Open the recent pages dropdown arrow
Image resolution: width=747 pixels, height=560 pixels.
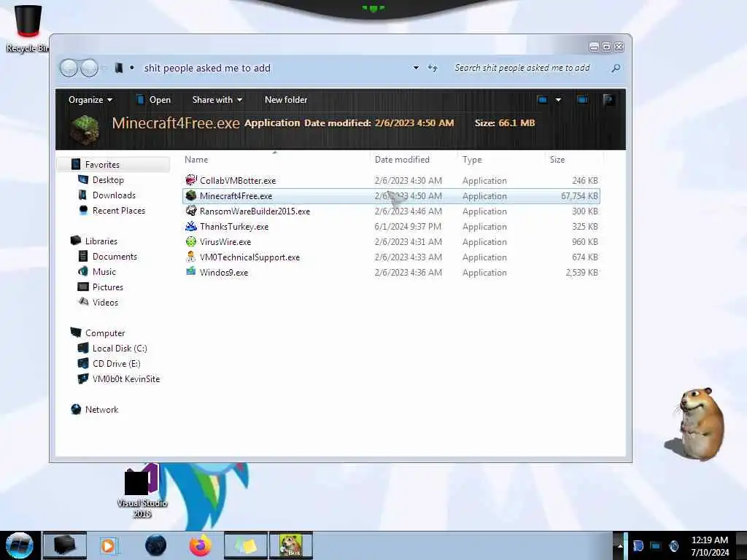coord(105,68)
